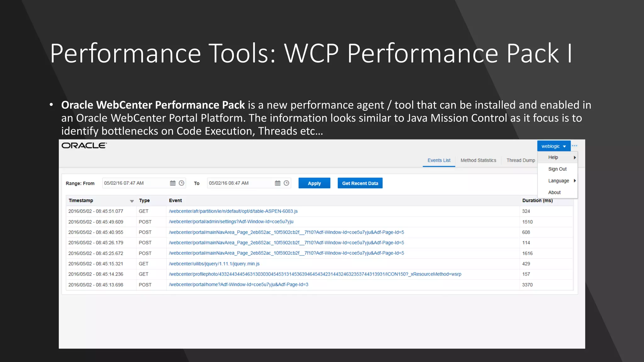Open the profilephoto ICON150 event link
Screen dimensions: 644x362
point(315,274)
